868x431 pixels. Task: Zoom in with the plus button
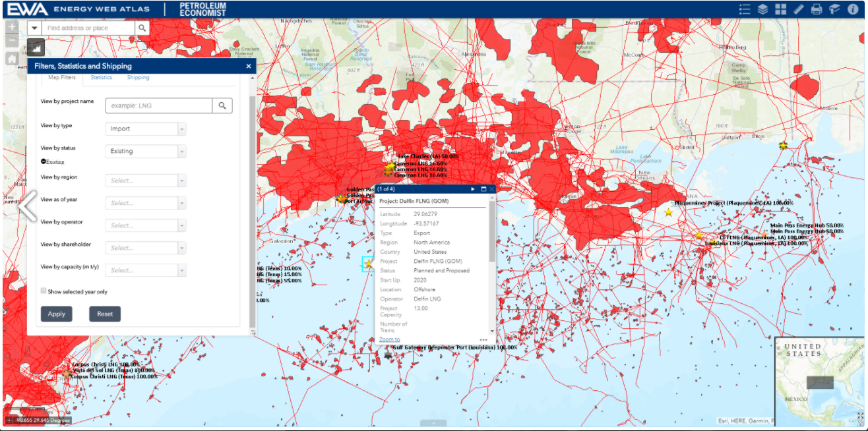12,27
